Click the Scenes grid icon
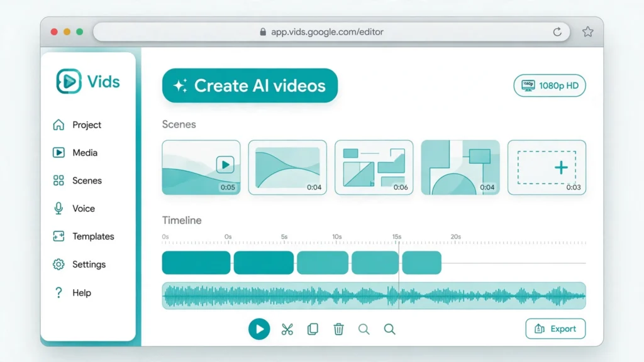The width and height of the screenshot is (644, 362). pyautogui.click(x=58, y=180)
